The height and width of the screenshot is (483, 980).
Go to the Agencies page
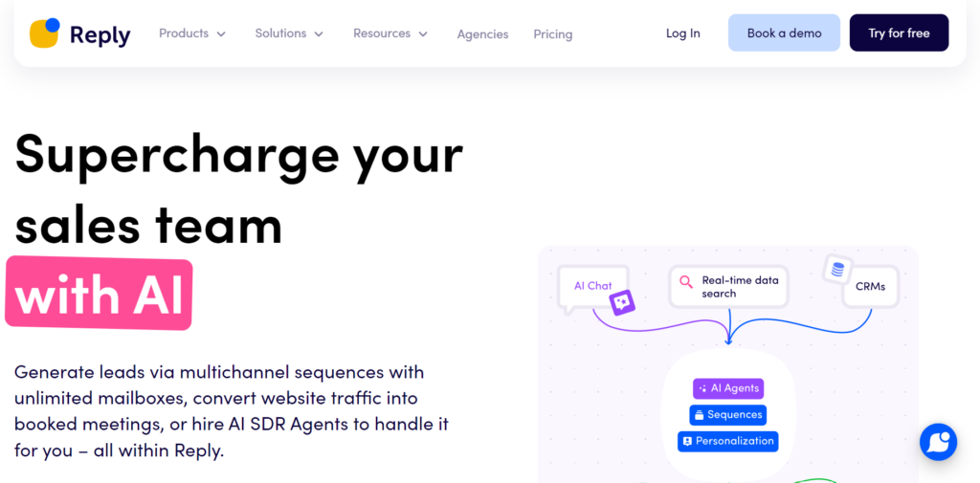coord(482,34)
